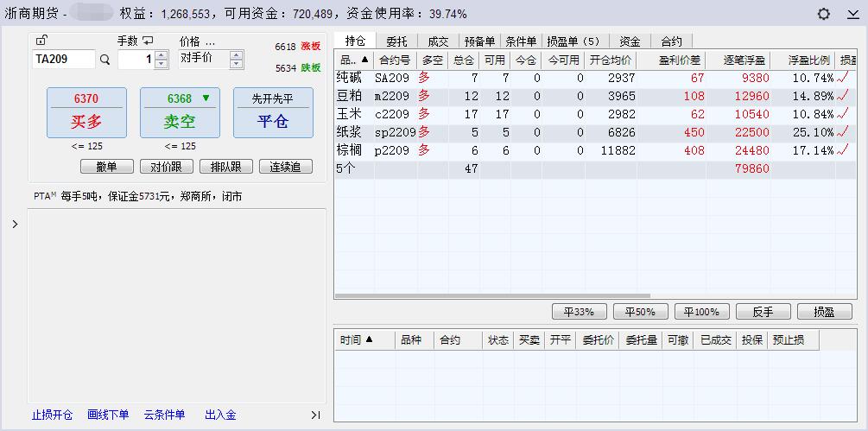Switch to the 委托 tab
This screenshot has width=868, height=431.
(397, 41)
